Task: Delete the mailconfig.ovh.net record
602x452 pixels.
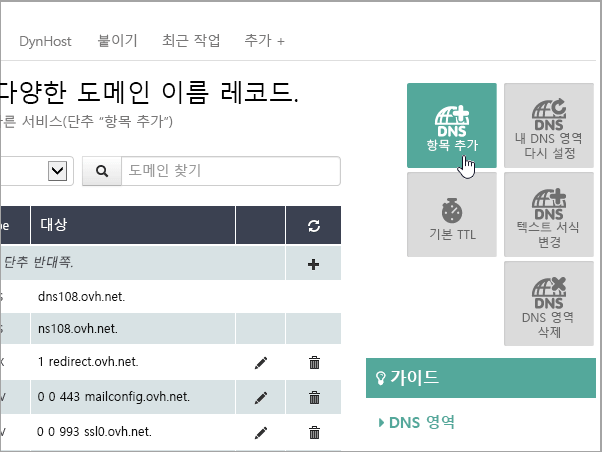Action: coord(314,398)
